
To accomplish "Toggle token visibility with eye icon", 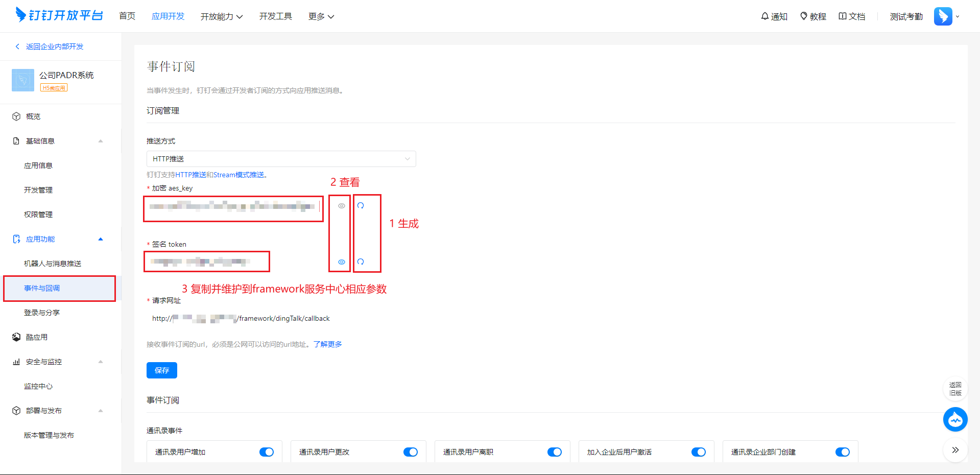I will (x=342, y=262).
